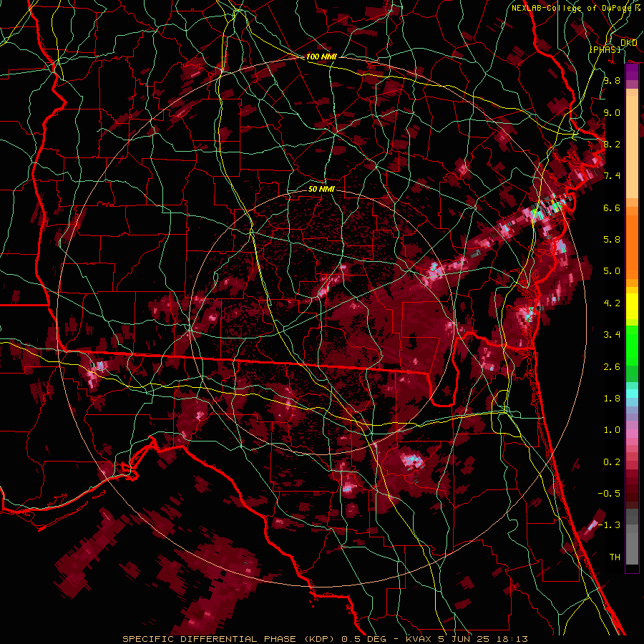Click the 0.2 value on the color scale

click(x=612, y=462)
